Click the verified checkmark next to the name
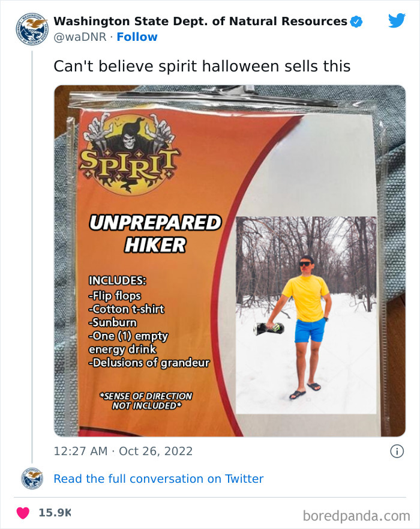The height and width of the screenshot is (529, 420). point(355,20)
